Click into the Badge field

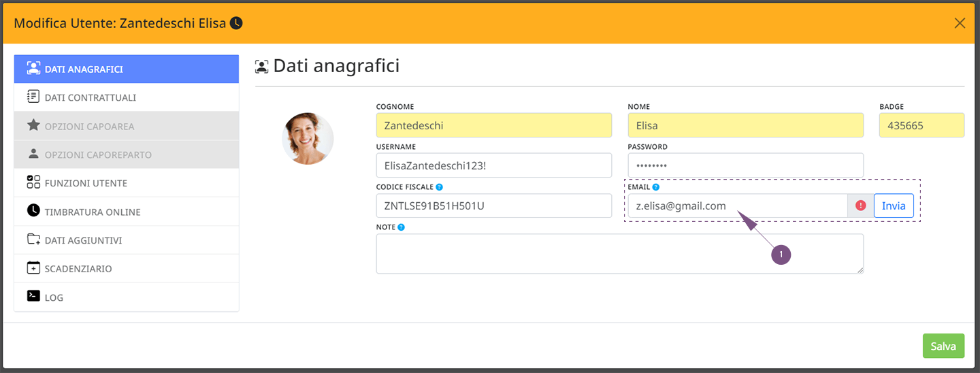[921, 125]
